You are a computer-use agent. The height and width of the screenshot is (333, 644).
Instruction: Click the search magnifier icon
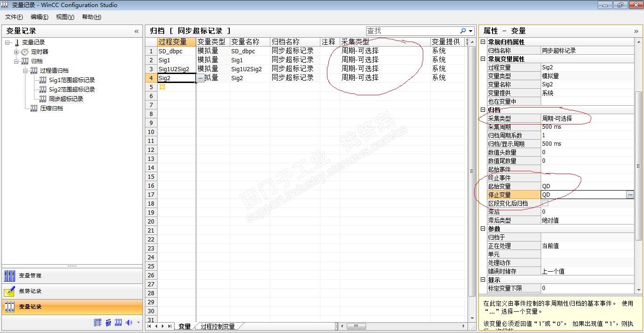pos(463,31)
